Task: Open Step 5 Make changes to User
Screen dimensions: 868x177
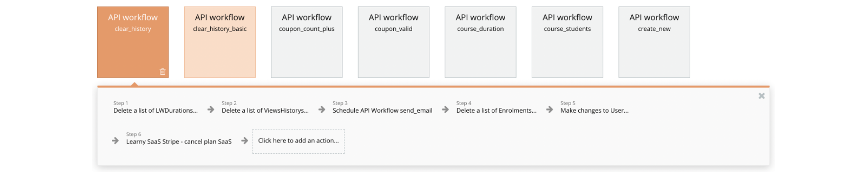Action: [594, 107]
